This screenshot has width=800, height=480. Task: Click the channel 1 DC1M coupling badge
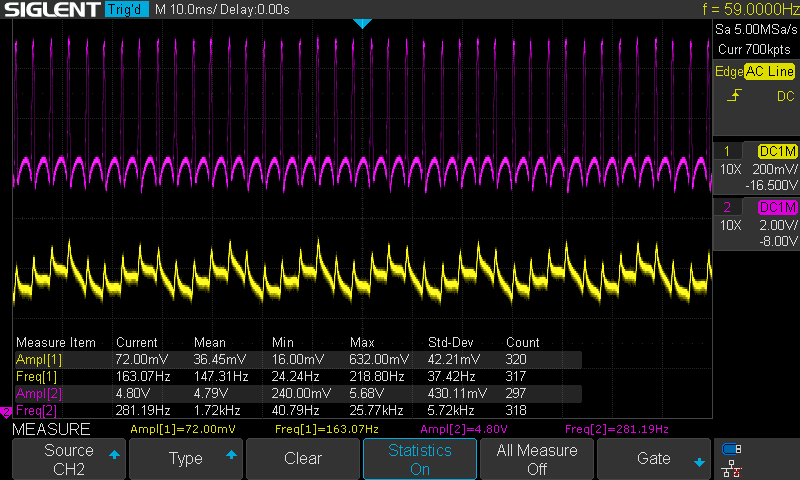pyautogui.click(x=776, y=150)
